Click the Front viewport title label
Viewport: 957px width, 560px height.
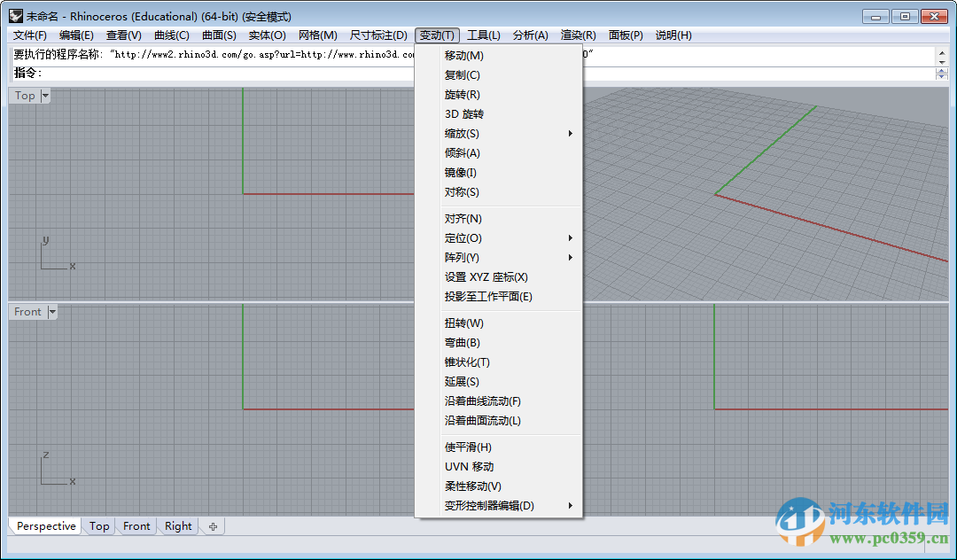pos(28,312)
